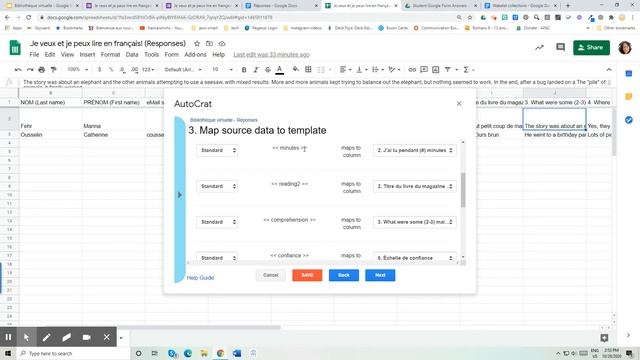Star the spreadsheet document

(197, 43)
